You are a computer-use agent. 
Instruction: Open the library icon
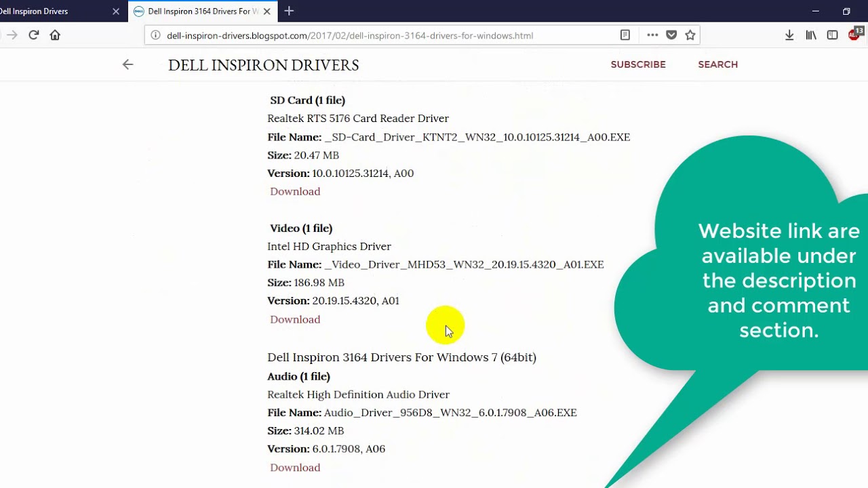[x=811, y=35]
